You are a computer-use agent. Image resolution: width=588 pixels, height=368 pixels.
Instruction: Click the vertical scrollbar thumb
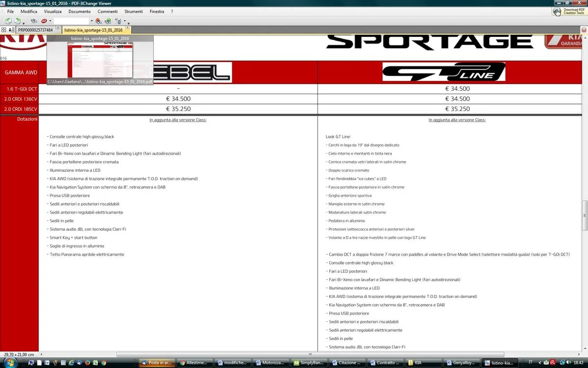(x=584, y=215)
